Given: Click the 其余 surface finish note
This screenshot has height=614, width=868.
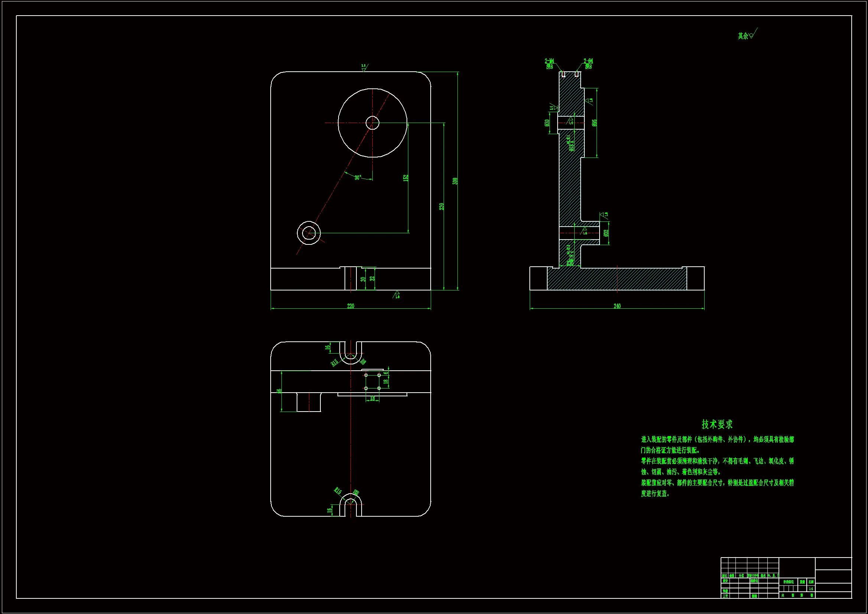Looking at the screenshot, I should coord(743,36).
